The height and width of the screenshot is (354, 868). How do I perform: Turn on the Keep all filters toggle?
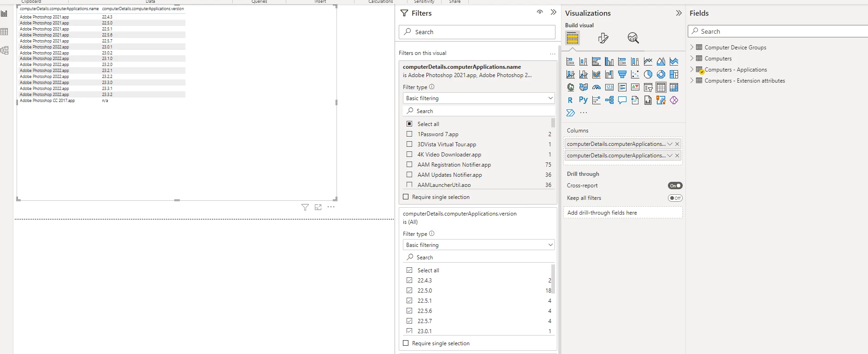point(675,198)
